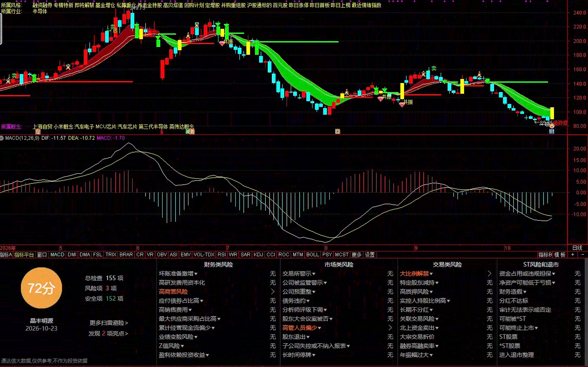The width and height of the screenshot is (588, 367).
Task: Open 设置 indicator settings
Action: coord(369,255)
